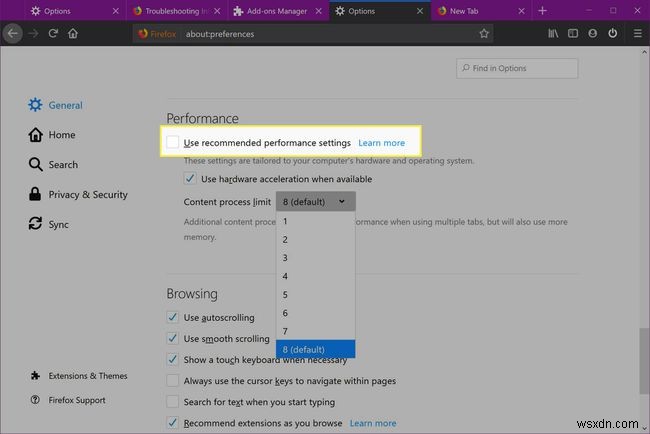Click the Find in Options search field
Screen dimensions: 650x434
click(x=517, y=68)
